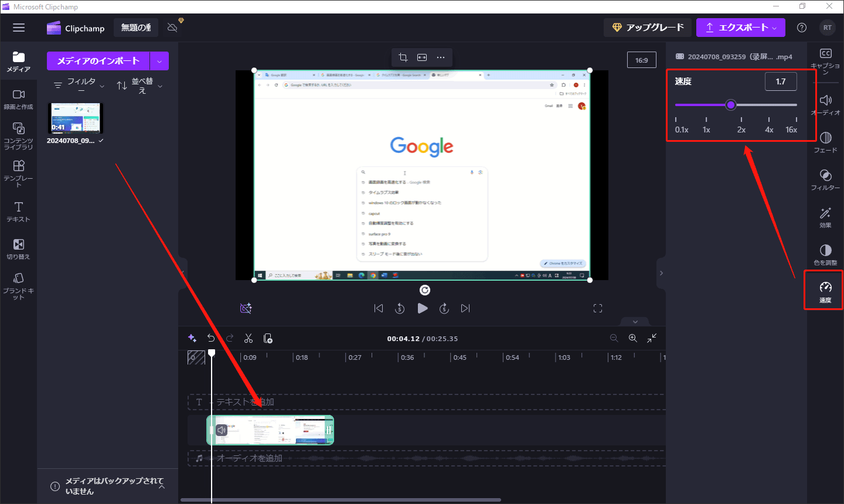Enter fullscreen preview mode
Image resolution: width=844 pixels, height=504 pixels.
[x=598, y=308]
